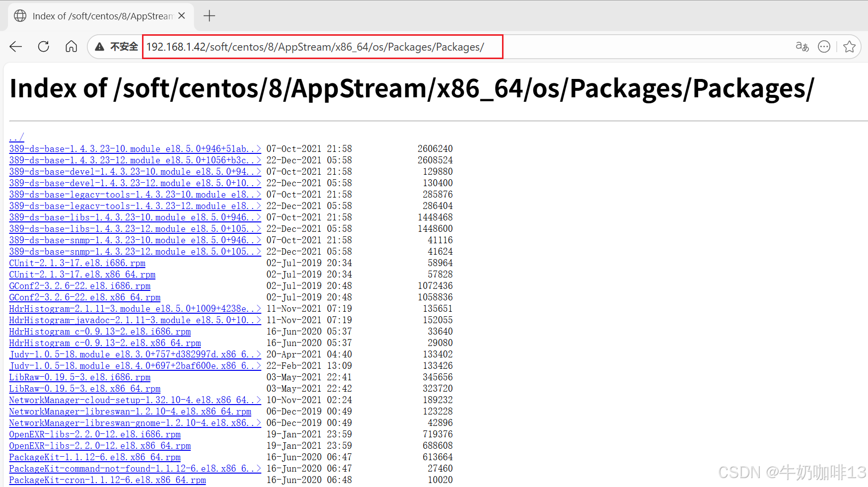Screen dimensions: 868x487
Task: Open NetworkManager-cloud-setup-1.32.10-4 link
Action: pyautogui.click(x=135, y=400)
